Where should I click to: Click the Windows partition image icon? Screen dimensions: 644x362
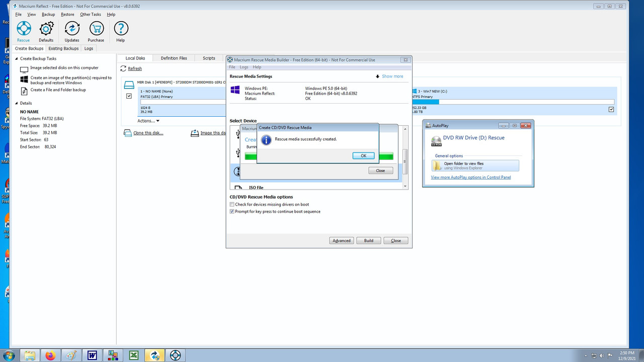pos(24,79)
